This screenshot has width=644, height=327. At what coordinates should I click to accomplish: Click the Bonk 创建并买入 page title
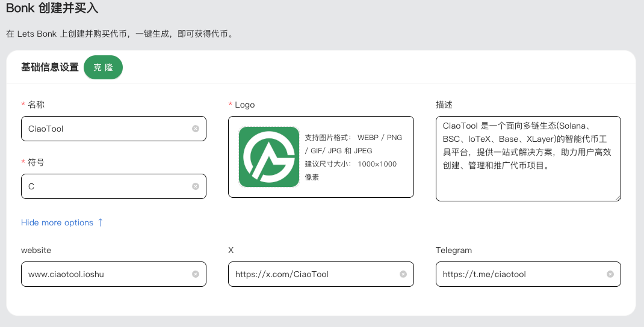52,8
